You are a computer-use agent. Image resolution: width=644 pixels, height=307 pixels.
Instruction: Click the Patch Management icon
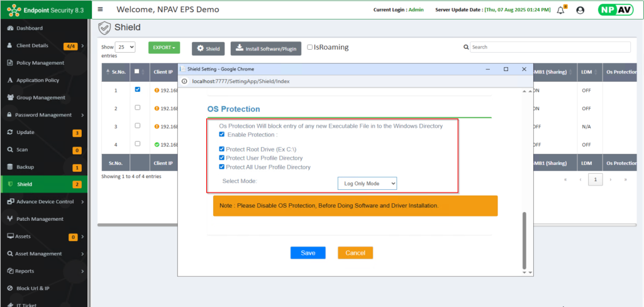pos(10,219)
